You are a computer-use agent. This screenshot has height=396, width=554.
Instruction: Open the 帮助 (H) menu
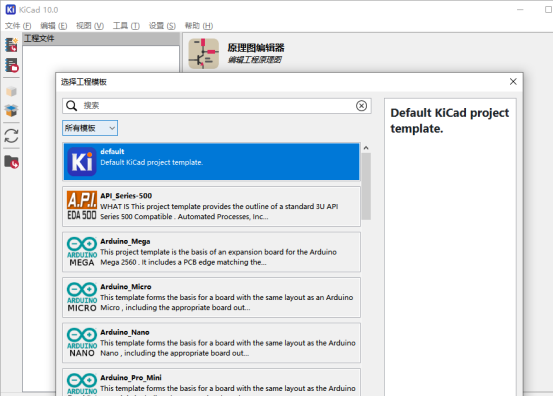coord(199,26)
